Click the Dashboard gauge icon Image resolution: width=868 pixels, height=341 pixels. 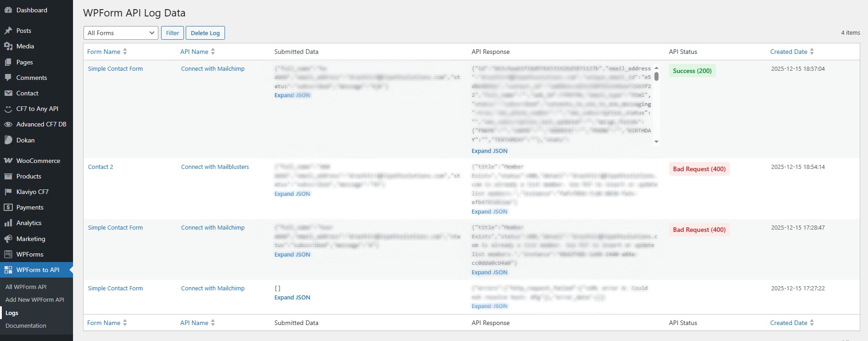pos(8,10)
